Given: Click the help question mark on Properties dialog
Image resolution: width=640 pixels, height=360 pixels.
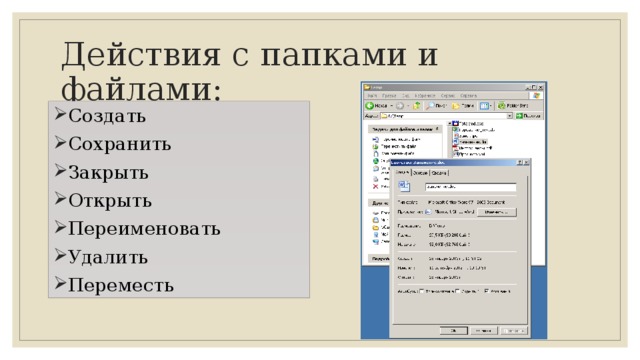Looking at the screenshot, I should pos(520,162).
